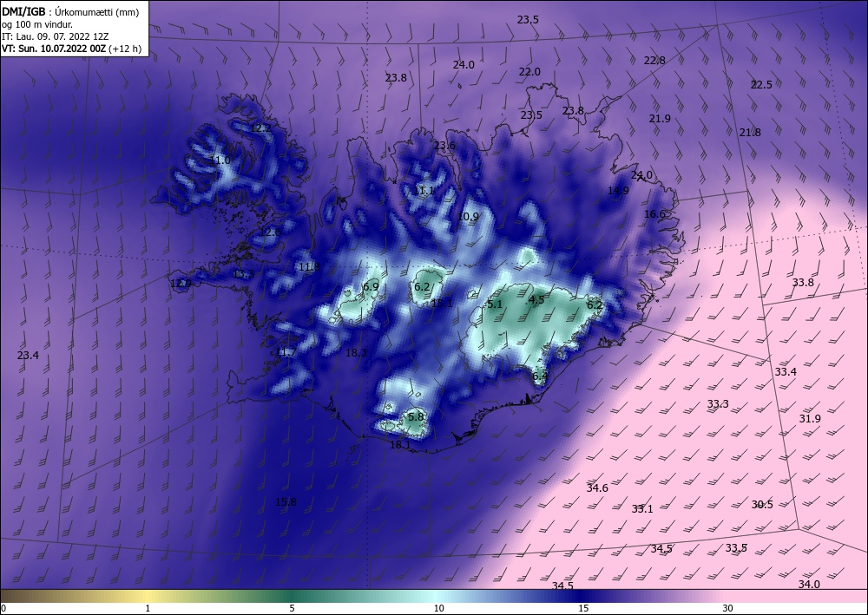Click the color scale label 0
This screenshot has width=868, height=615.
(x=3, y=608)
